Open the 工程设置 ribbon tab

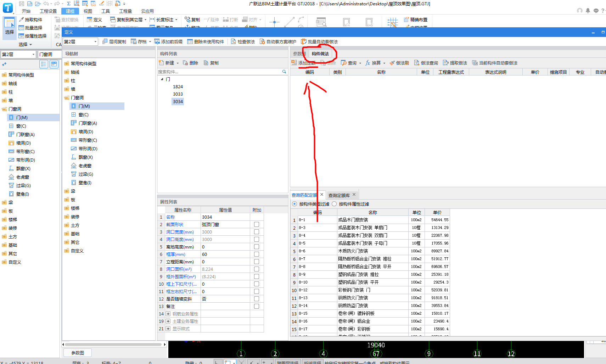click(48, 11)
